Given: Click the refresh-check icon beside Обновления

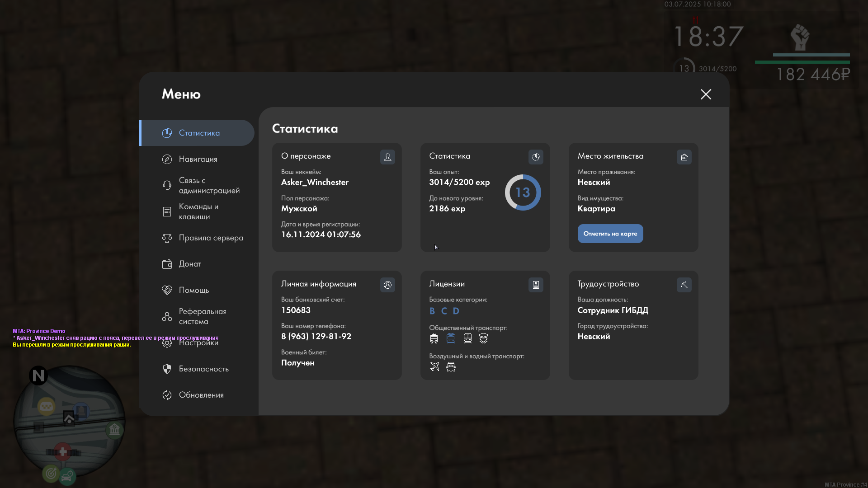Looking at the screenshot, I should (167, 395).
